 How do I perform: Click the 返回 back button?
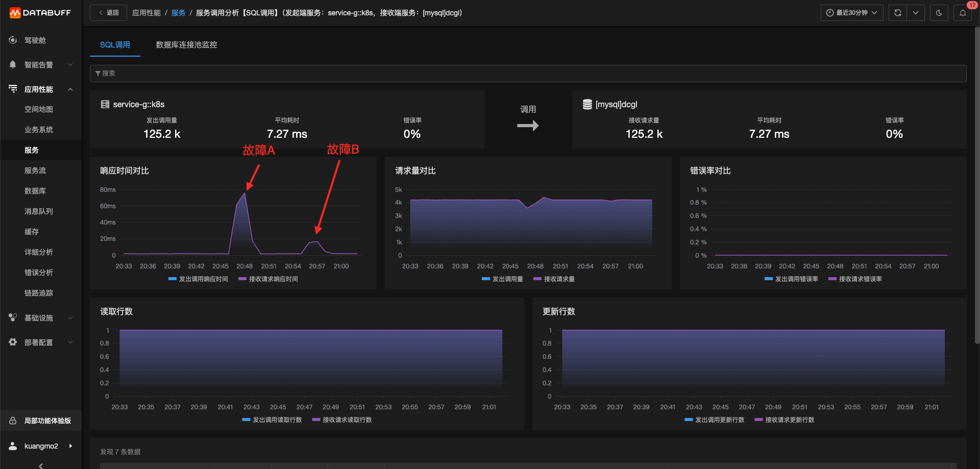(x=108, y=13)
